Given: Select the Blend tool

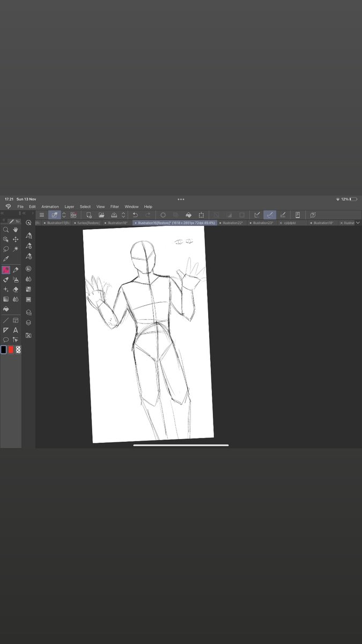Looking at the screenshot, I should pos(16,299).
